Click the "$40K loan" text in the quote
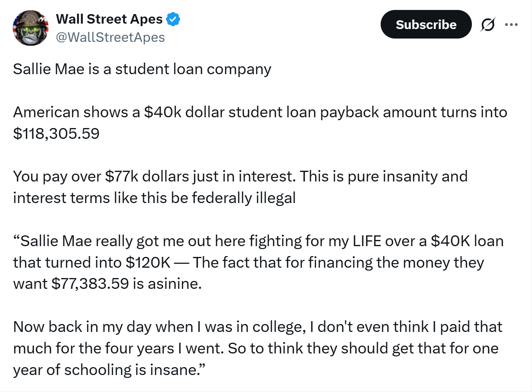The width and height of the screenshot is (532, 392). [x=467, y=241]
